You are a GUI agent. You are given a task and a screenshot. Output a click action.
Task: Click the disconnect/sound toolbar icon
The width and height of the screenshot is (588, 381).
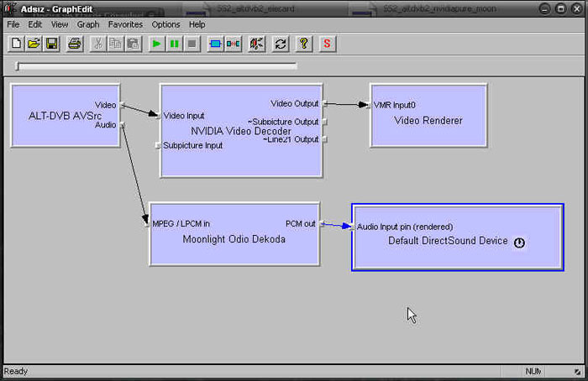[x=256, y=44]
